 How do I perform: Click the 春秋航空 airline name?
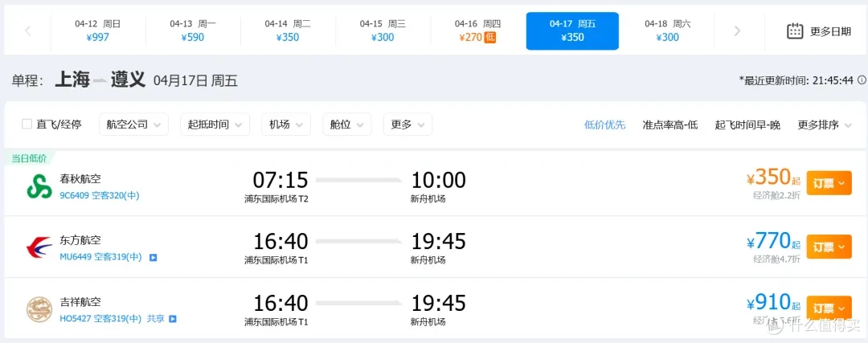(x=80, y=178)
